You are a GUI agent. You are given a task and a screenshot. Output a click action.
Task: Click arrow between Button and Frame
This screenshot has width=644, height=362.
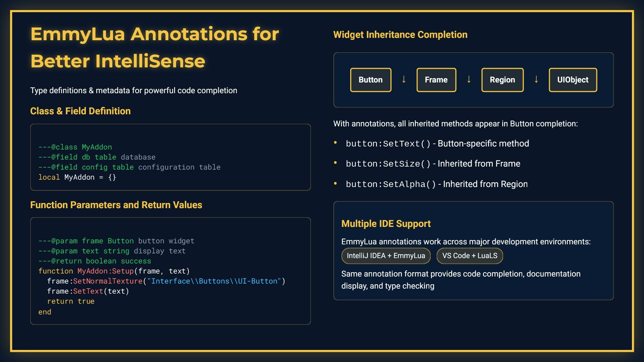tap(404, 79)
